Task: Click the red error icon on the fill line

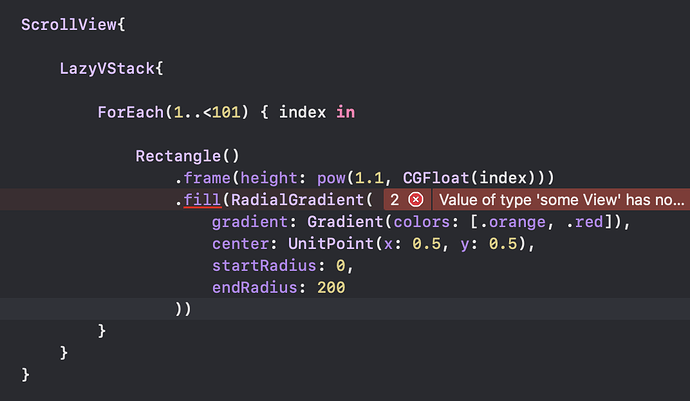Action: click(x=415, y=200)
